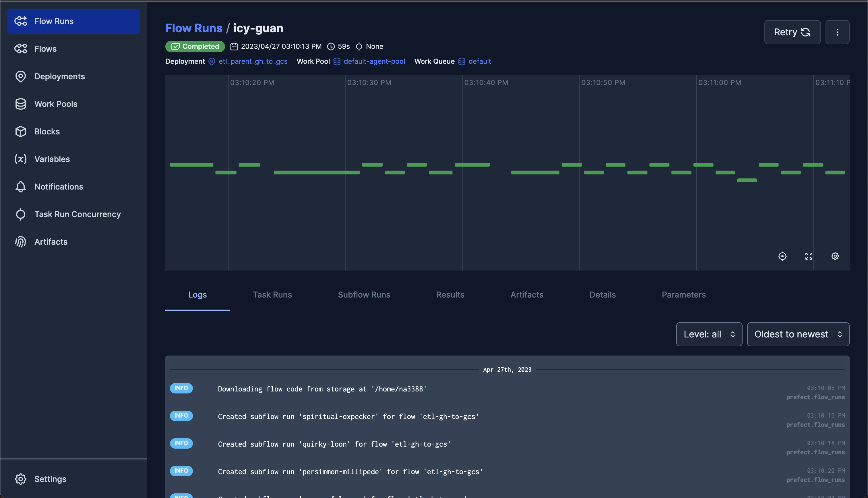This screenshot has width=868, height=498.
Task: Open the default-agent-pool work pool link
Action: (374, 61)
